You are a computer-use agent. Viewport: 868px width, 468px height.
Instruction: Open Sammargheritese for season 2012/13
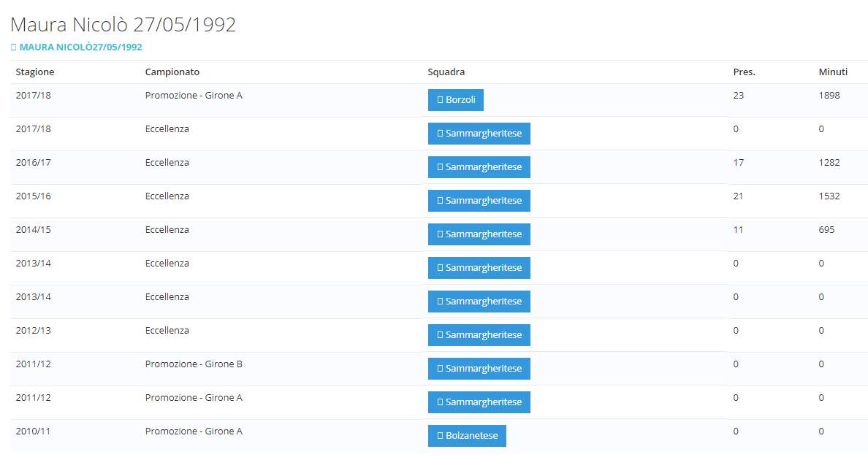[479, 335]
